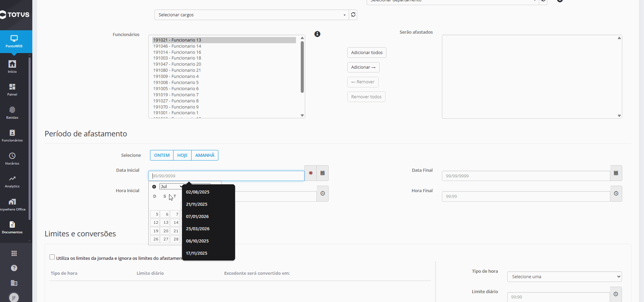Open the Tipo de hora 'Selecione uma' dropdown
644x302 pixels.
click(x=564, y=276)
